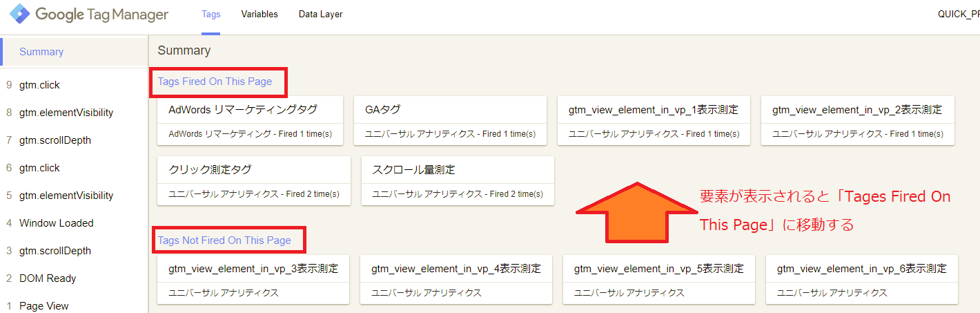Select event 8 gtm.elementVisibility
The width and height of the screenshot is (980, 313).
tap(74, 113)
